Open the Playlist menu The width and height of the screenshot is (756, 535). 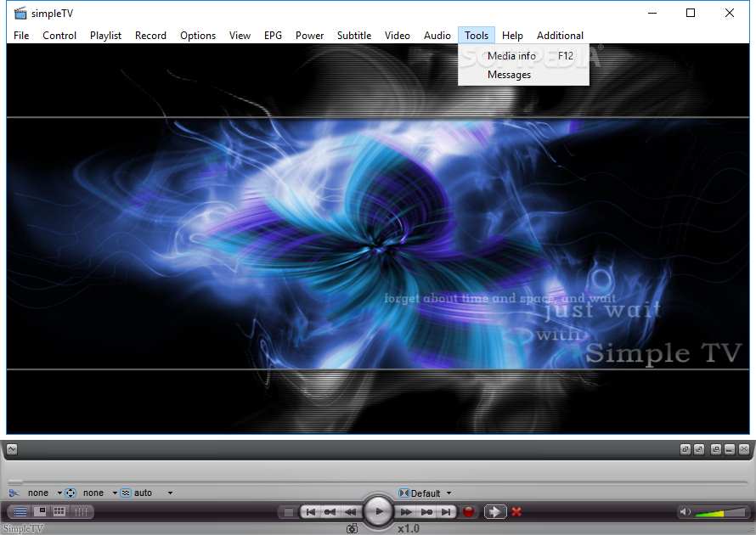[105, 35]
